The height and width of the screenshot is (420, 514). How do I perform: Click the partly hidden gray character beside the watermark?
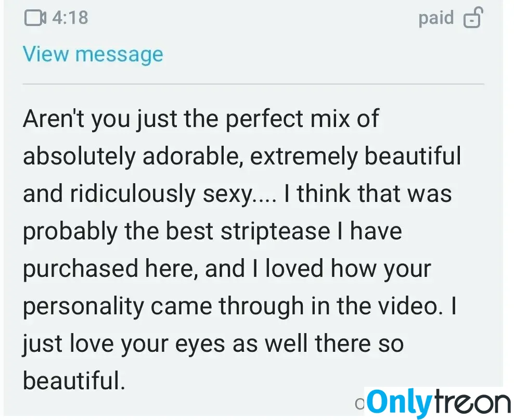pos(360,404)
